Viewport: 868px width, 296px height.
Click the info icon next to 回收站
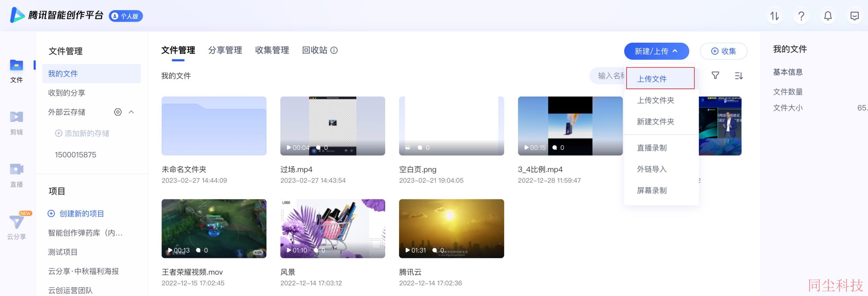(x=334, y=50)
